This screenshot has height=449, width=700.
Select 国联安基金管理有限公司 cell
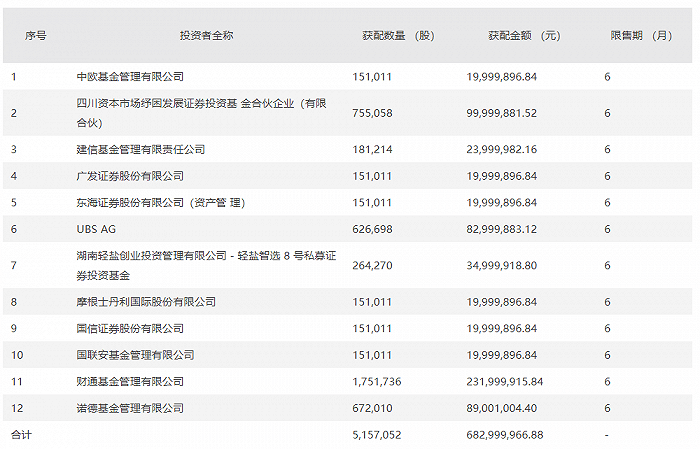(135, 355)
